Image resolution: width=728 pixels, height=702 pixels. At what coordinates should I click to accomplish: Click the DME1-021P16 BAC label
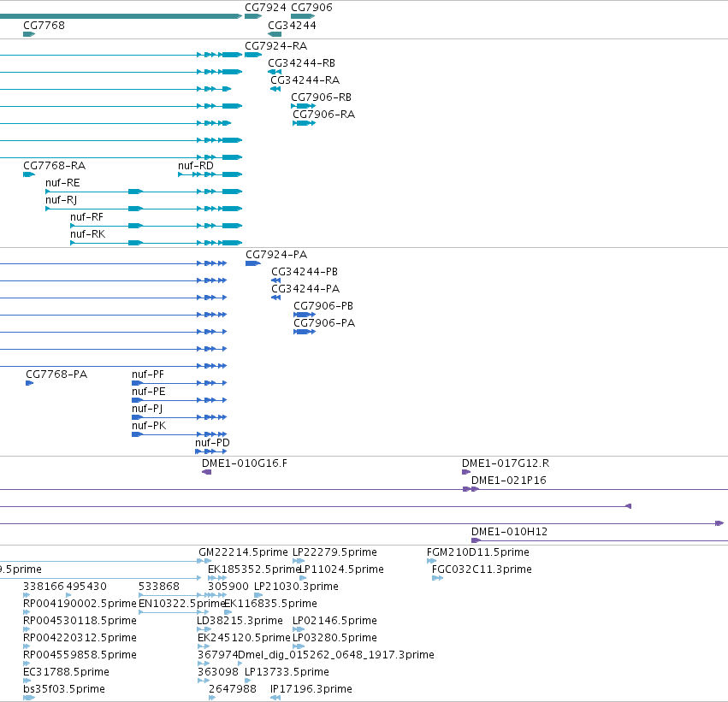click(508, 481)
